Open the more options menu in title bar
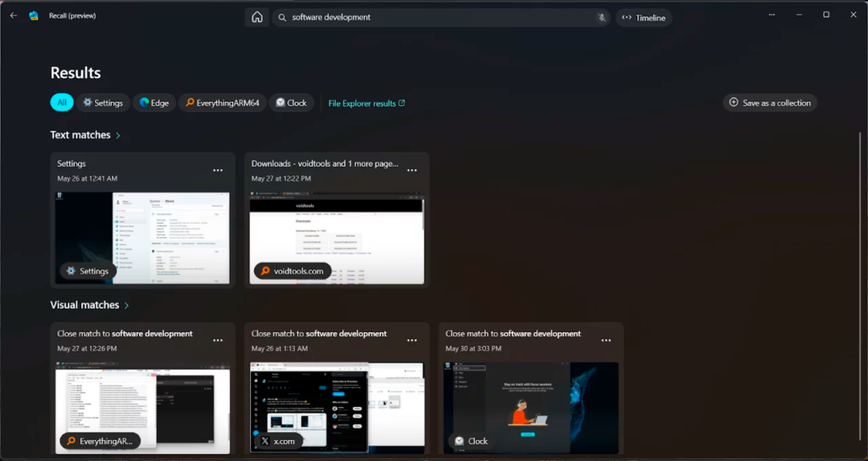 [771, 15]
